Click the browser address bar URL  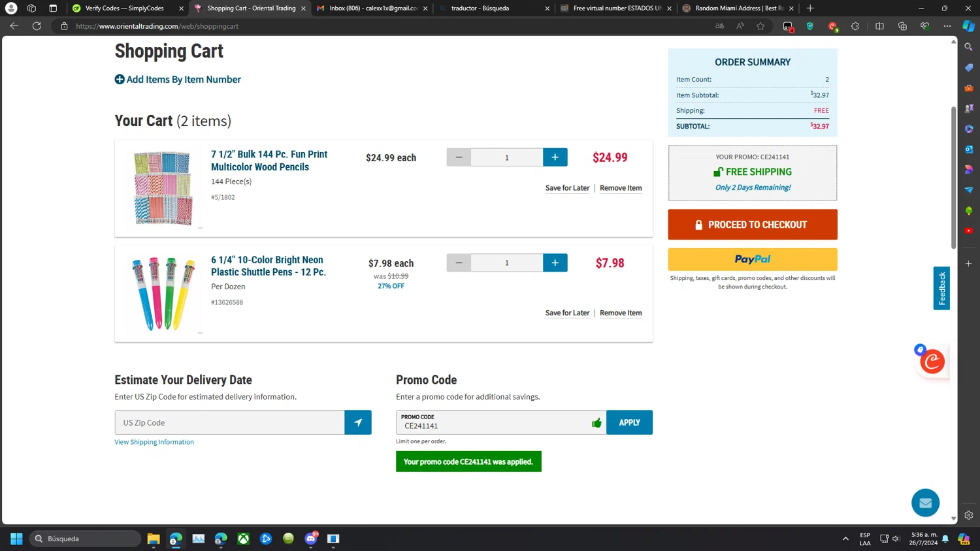point(157,26)
